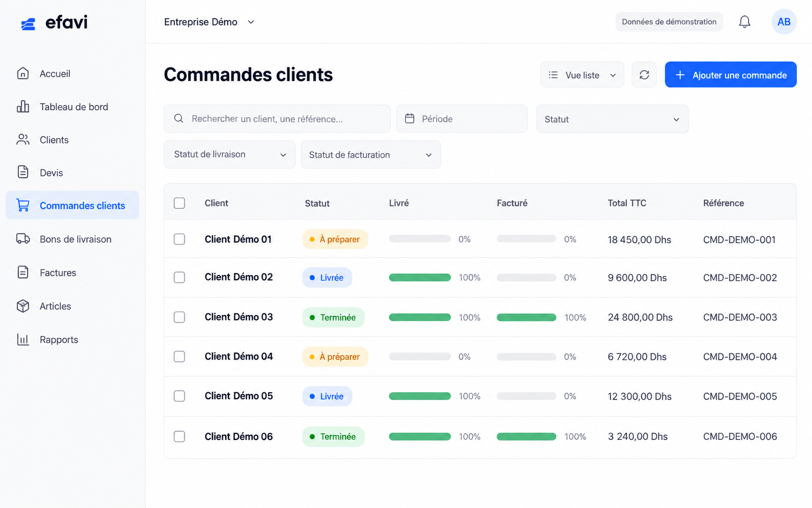Navigate to Clients in the sidebar
This screenshot has width=812, height=508.
pyautogui.click(x=72, y=139)
